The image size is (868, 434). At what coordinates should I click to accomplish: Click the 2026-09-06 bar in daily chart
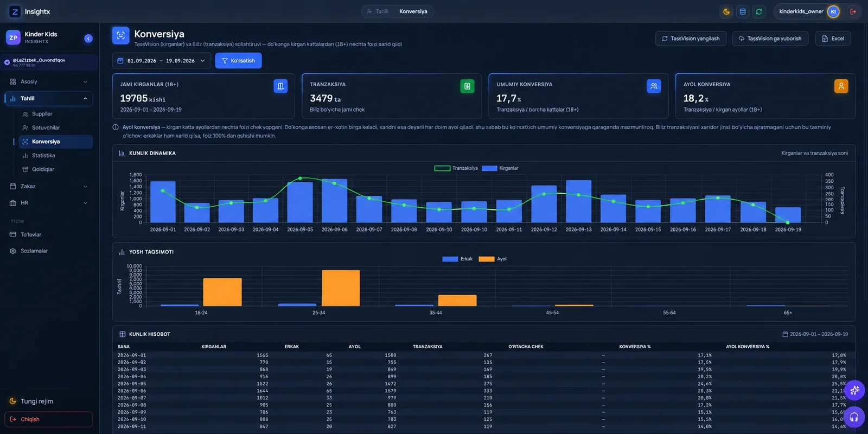point(334,201)
